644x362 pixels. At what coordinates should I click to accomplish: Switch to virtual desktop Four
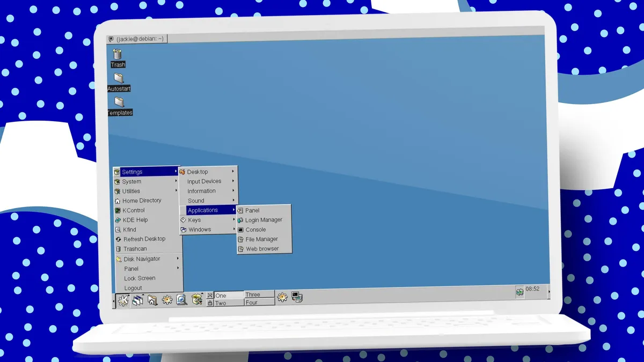tap(260, 302)
